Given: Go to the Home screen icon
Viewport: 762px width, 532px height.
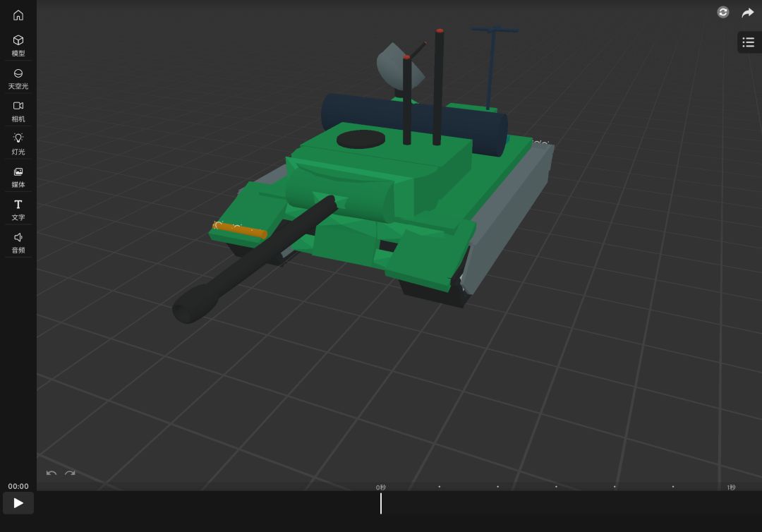Looking at the screenshot, I should tap(18, 15).
